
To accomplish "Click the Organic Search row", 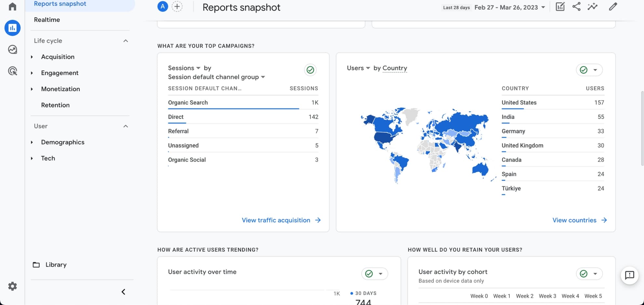I will 243,102.
